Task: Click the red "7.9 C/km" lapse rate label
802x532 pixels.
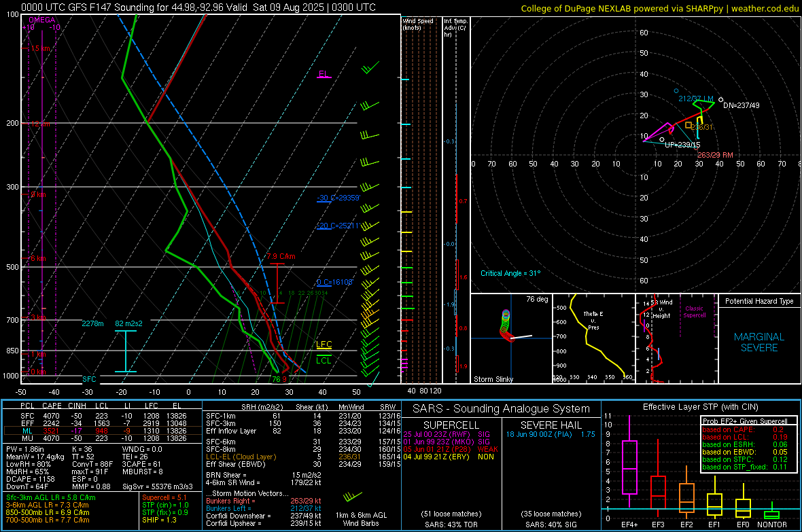Action: tap(281, 256)
